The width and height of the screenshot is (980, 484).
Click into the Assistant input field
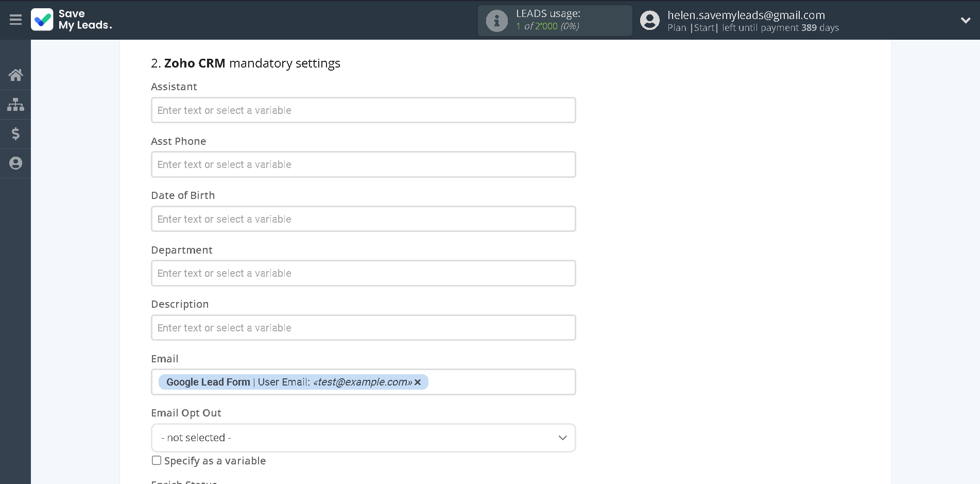pos(363,110)
